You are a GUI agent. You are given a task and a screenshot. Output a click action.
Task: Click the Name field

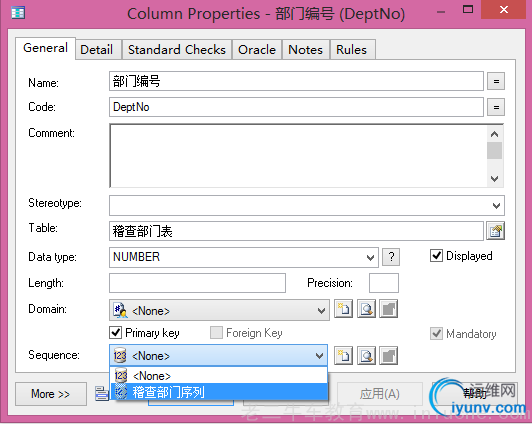click(x=296, y=81)
